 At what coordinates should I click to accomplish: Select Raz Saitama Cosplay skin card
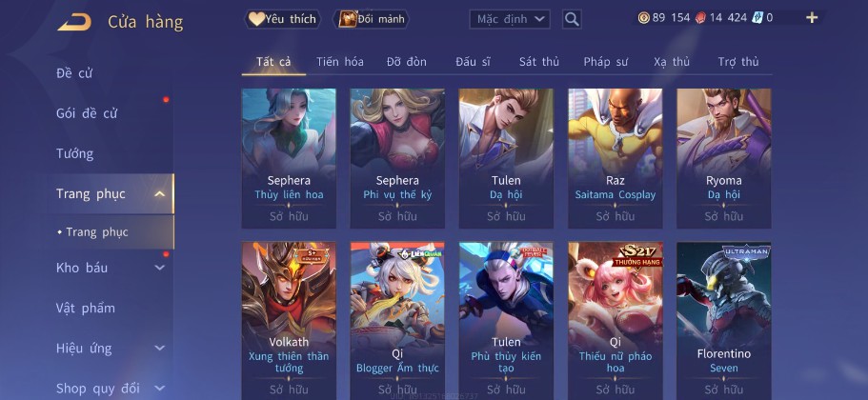(x=615, y=158)
